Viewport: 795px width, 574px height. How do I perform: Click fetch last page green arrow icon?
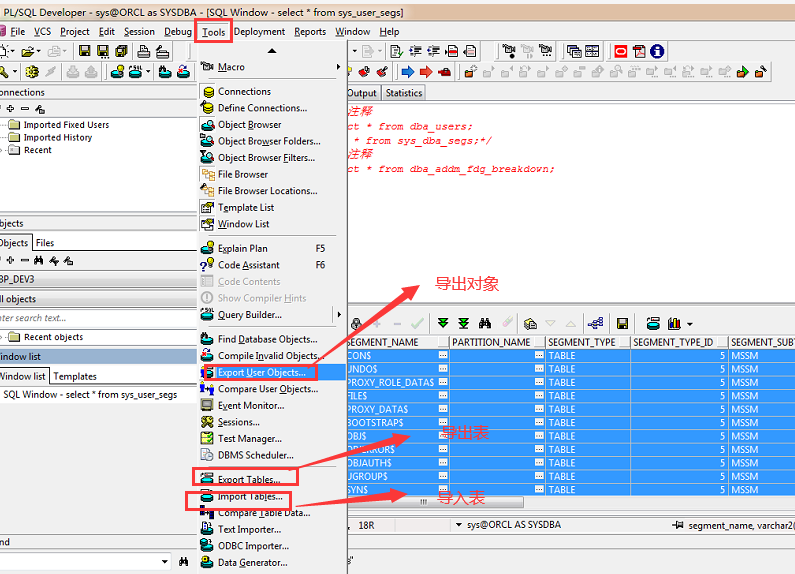coord(463,323)
